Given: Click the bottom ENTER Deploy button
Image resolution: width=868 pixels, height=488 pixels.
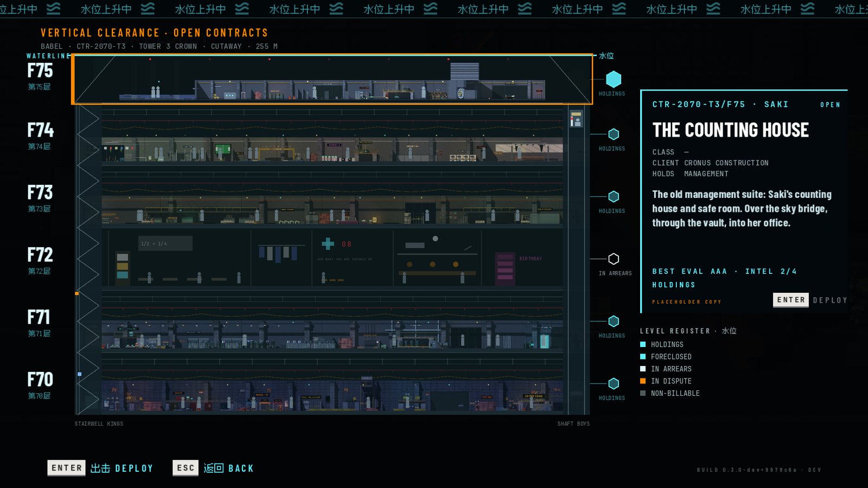Looking at the screenshot, I should (x=100, y=468).
